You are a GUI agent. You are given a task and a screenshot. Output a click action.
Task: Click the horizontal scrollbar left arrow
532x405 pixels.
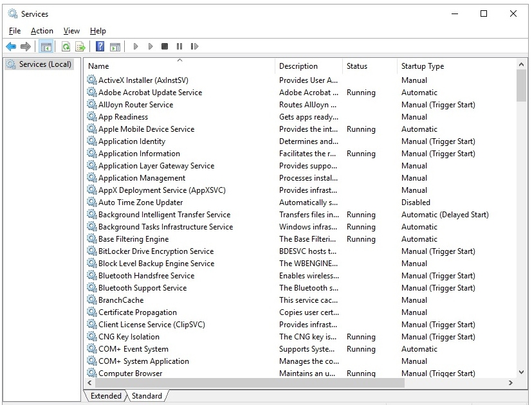coord(89,382)
